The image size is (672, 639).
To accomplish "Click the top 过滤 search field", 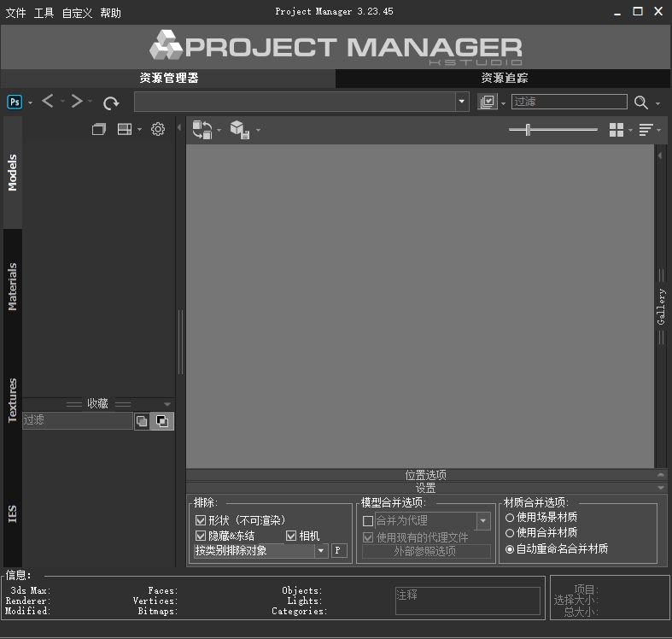I will [x=570, y=102].
